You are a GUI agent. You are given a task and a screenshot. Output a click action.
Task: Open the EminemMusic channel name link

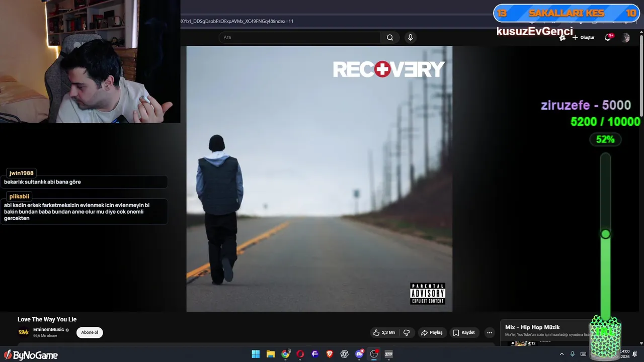point(49,329)
